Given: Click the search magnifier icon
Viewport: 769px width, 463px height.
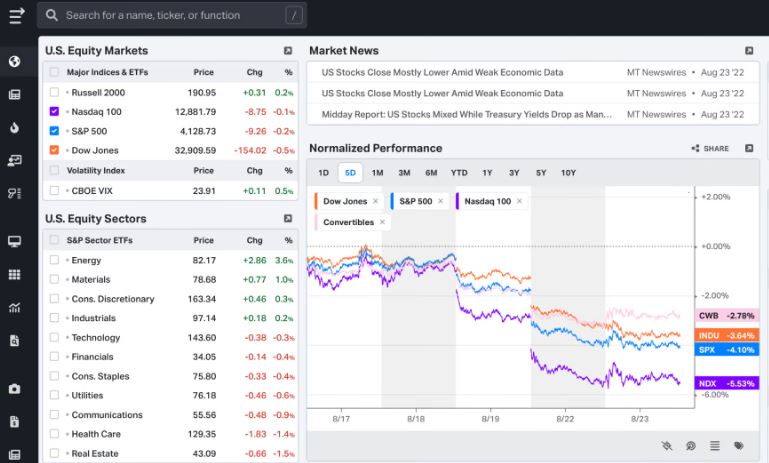Looking at the screenshot, I should (x=51, y=15).
